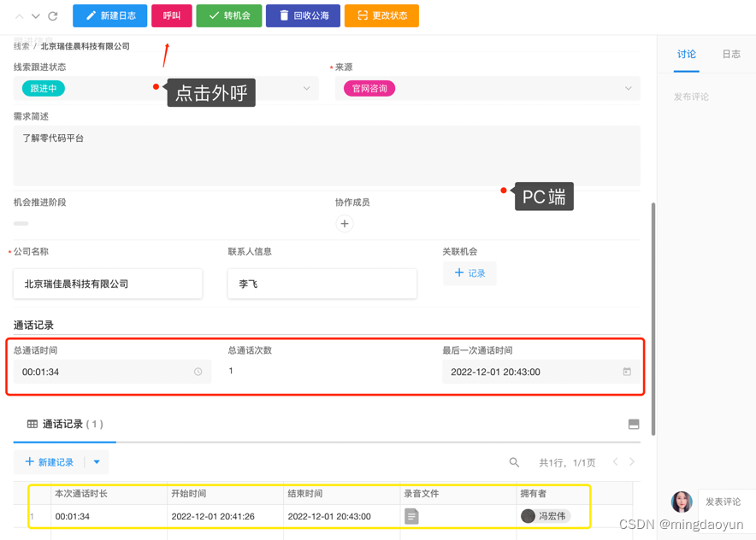
Task: Go to next page of call records
Action: (x=632, y=462)
